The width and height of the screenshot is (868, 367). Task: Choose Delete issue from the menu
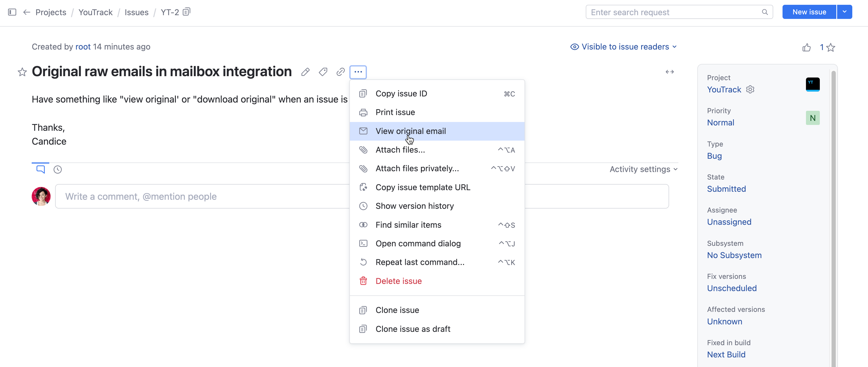[x=398, y=281]
